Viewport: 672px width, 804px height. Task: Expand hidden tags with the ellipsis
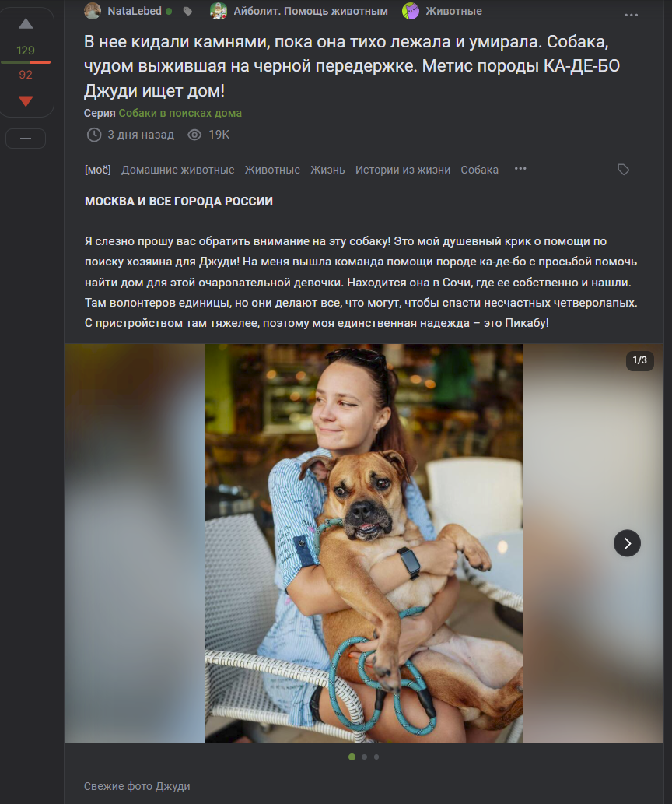point(520,169)
